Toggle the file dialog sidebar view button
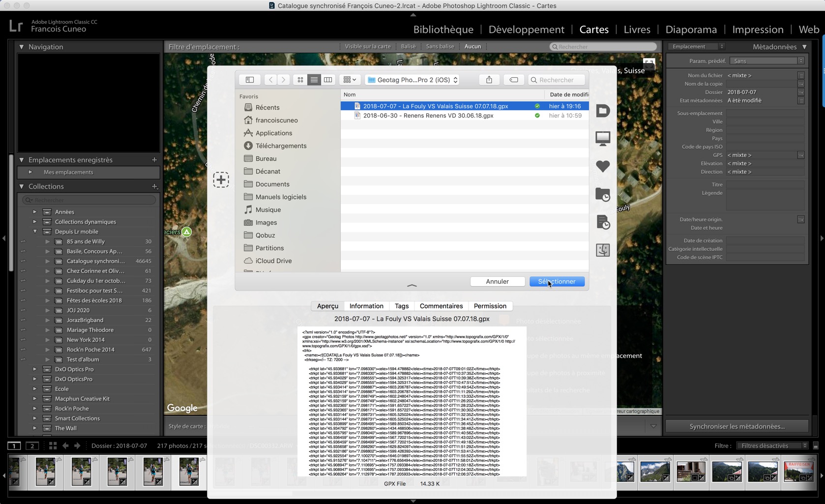The height and width of the screenshot is (504, 825). click(250, 80)
